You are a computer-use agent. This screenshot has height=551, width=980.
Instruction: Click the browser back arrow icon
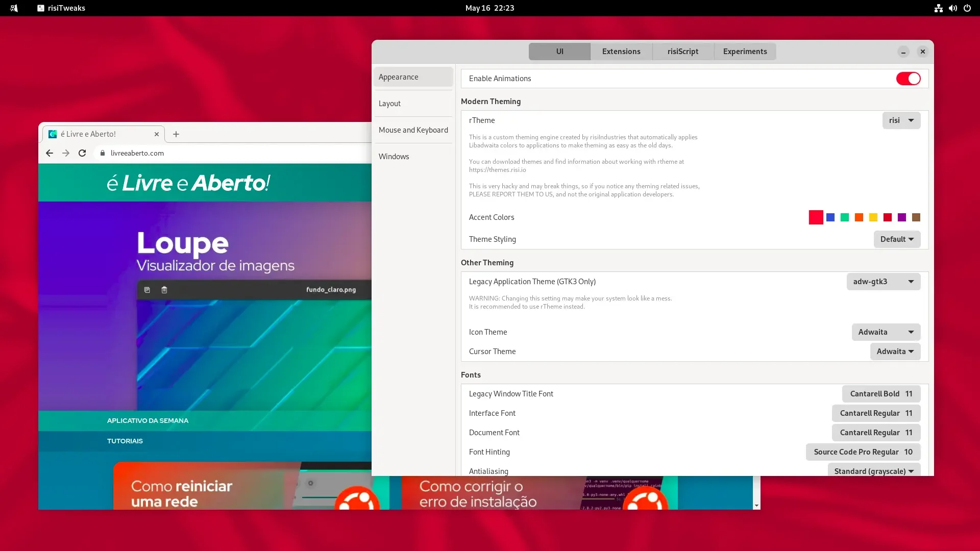coord(50,153)
